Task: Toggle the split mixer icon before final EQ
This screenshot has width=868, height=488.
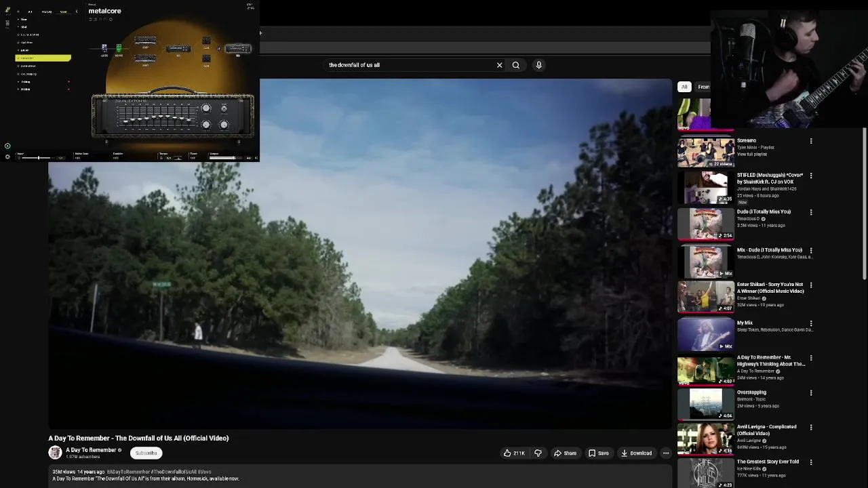Action: click(x=218, y=49)
